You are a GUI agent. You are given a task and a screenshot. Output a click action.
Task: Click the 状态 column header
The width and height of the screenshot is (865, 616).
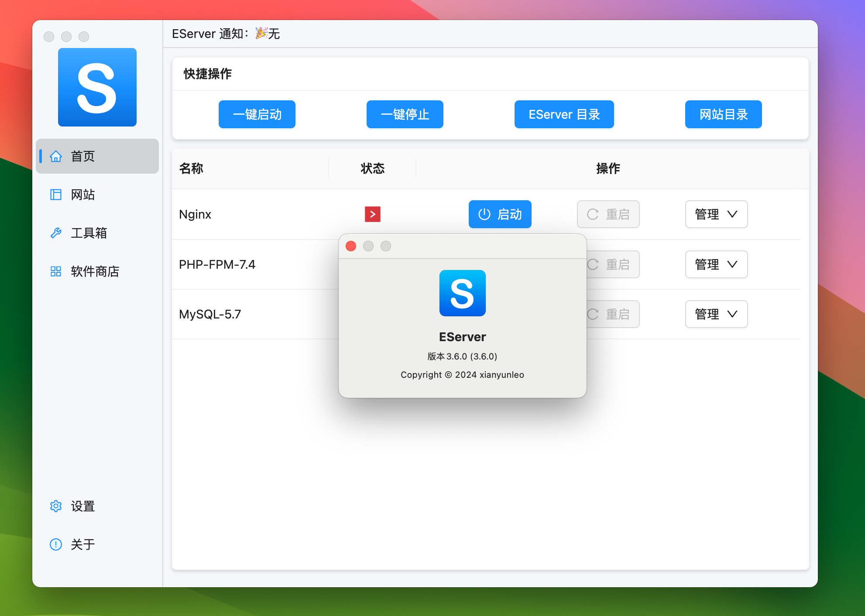pos(372,168)
